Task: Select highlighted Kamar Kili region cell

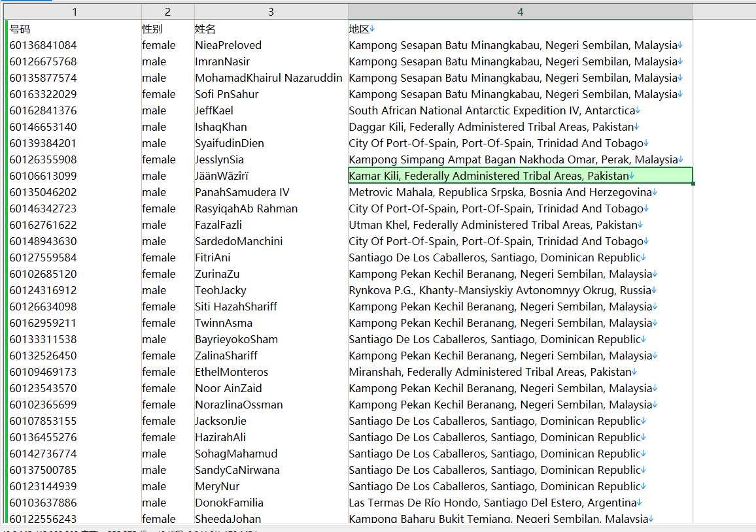Action: [x=520, y=176]
